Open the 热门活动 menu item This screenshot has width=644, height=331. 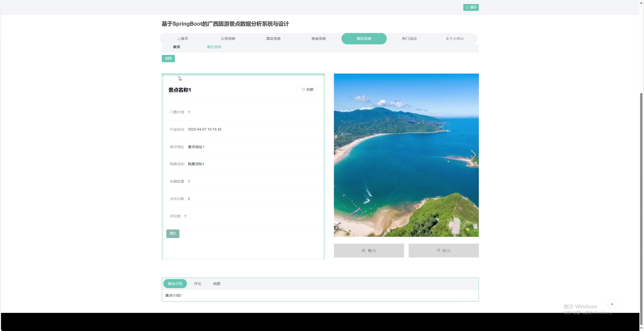pyautogui.click(x=409, y=39)
